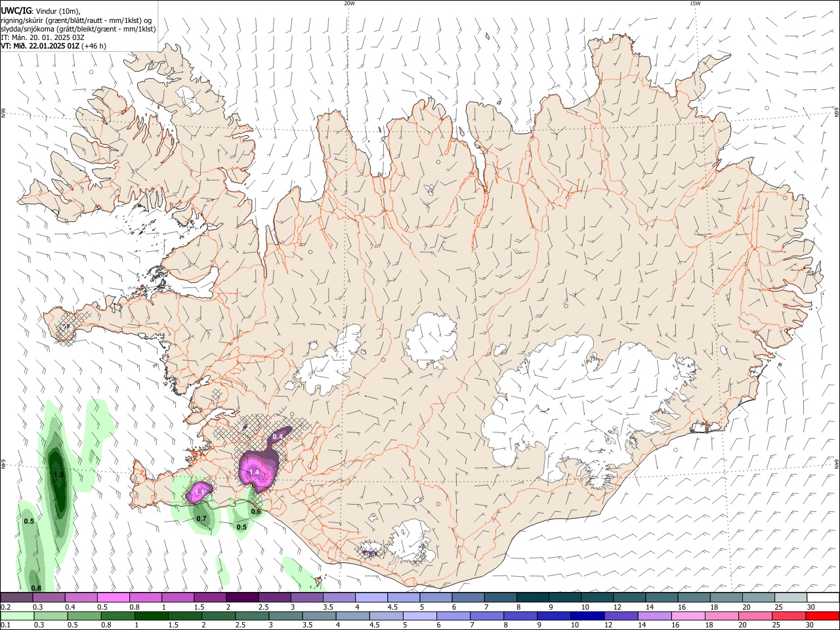The height and width of the screenshot is (630, 840).
Task: Click the 30 value on the upper color scale
Action: coord(810,607)
